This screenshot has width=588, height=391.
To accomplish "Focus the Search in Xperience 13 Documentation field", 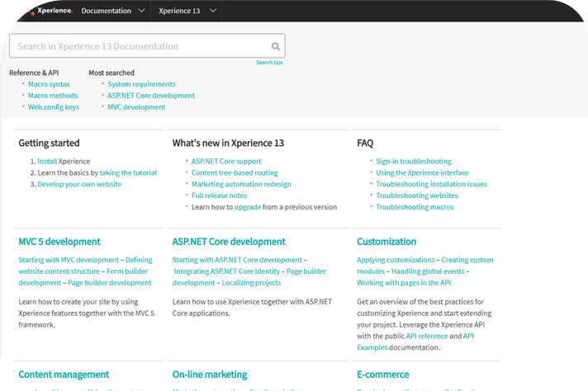I will click(147, 46).
